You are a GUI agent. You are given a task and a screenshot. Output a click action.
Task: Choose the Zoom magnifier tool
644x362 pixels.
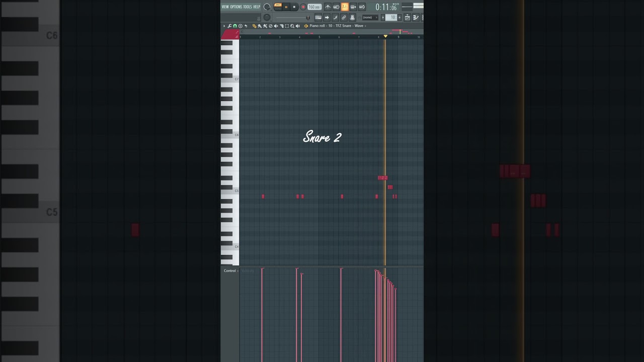click(292, 26)
